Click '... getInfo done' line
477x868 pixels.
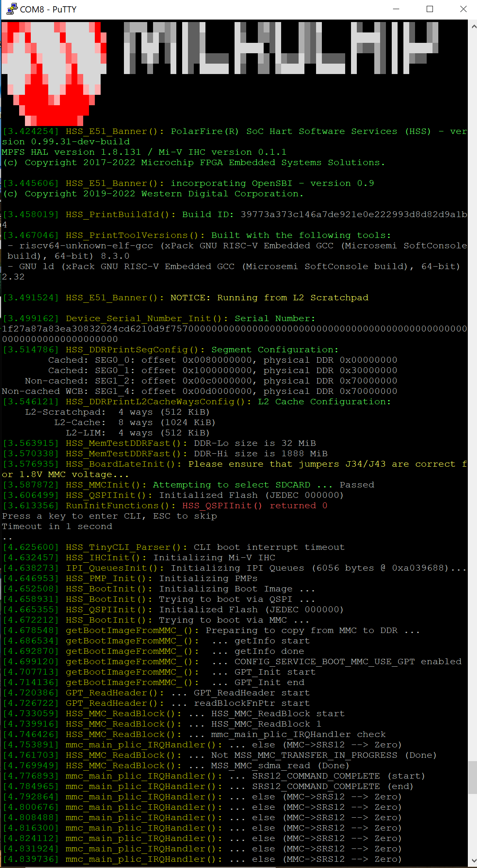pos(258,651)
